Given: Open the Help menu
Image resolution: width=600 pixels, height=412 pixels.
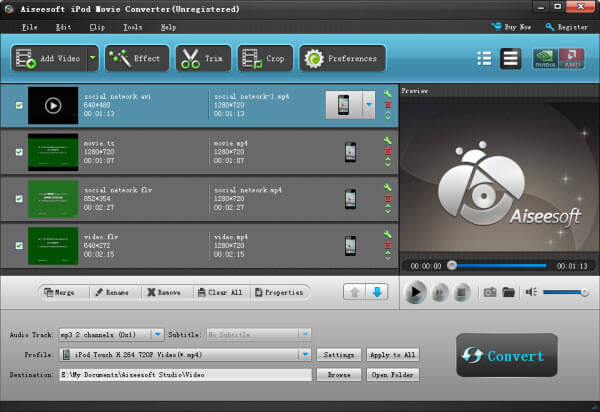Looking at the screenshot, I should click(168, 27).
